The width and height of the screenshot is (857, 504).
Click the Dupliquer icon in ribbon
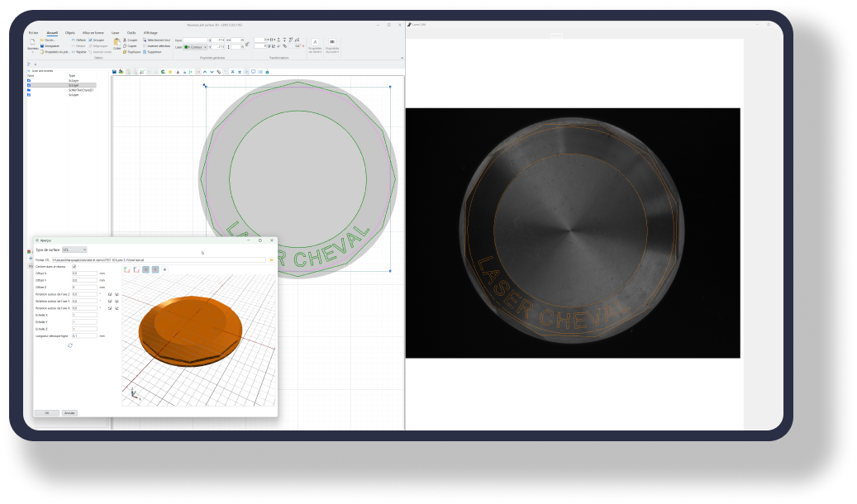coord(124,51)
